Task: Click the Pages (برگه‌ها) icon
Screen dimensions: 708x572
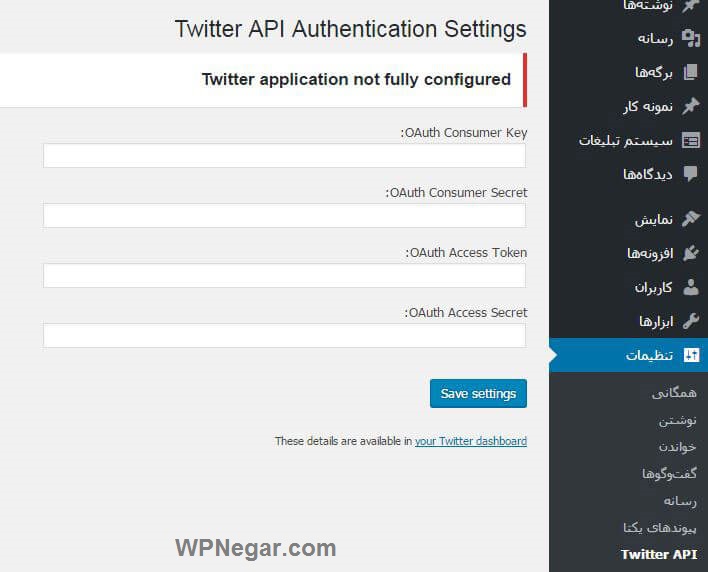Action: [x=691, y=72]
